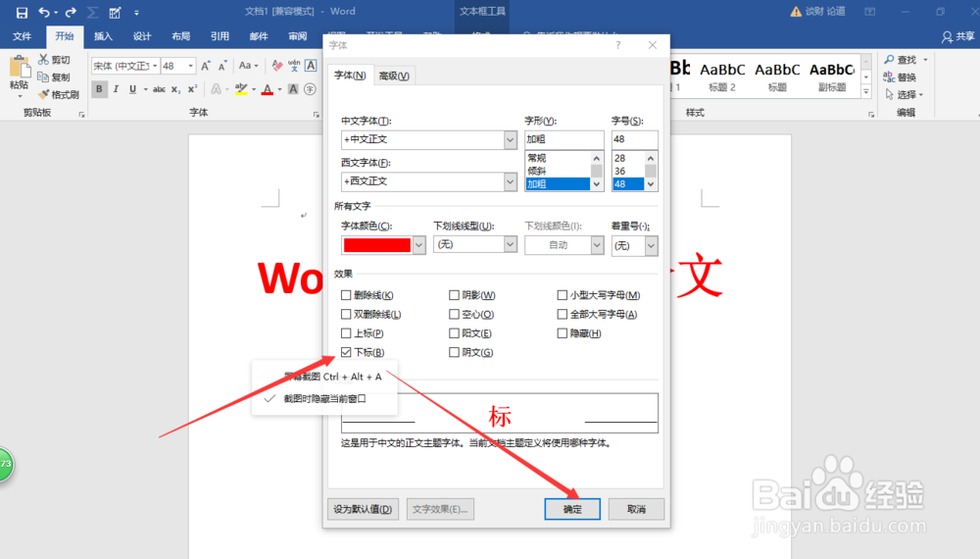Screen dimensions: 980x559
Task: Toggle superscript in the ribbon
Action: (192, 89)
